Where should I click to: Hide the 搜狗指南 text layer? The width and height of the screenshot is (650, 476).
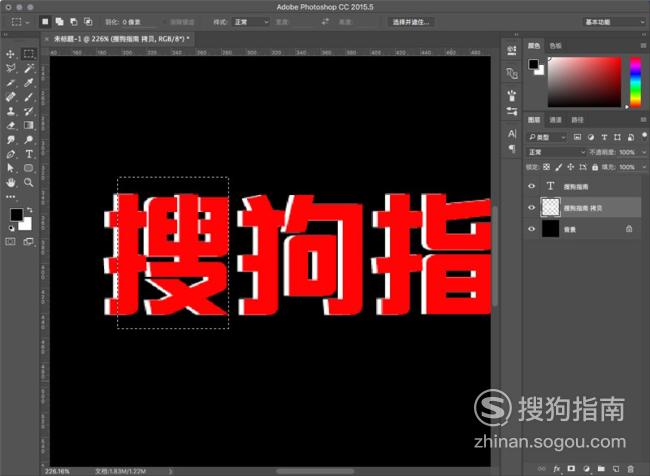pyautogui.click(x=531, y=186)
